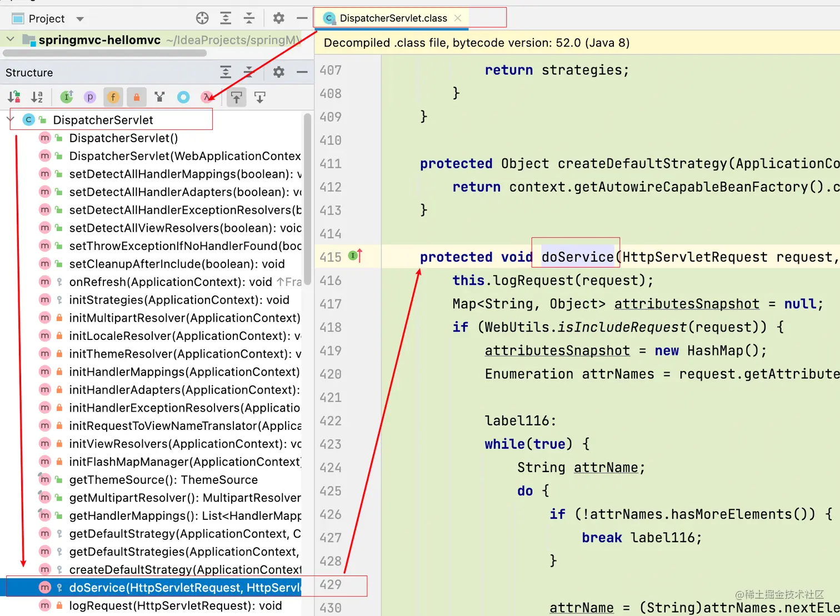Expand all nodes in the Structure panel
This screenshot has width=840, height=616.
pyautogui.click(x=226, y=72)
